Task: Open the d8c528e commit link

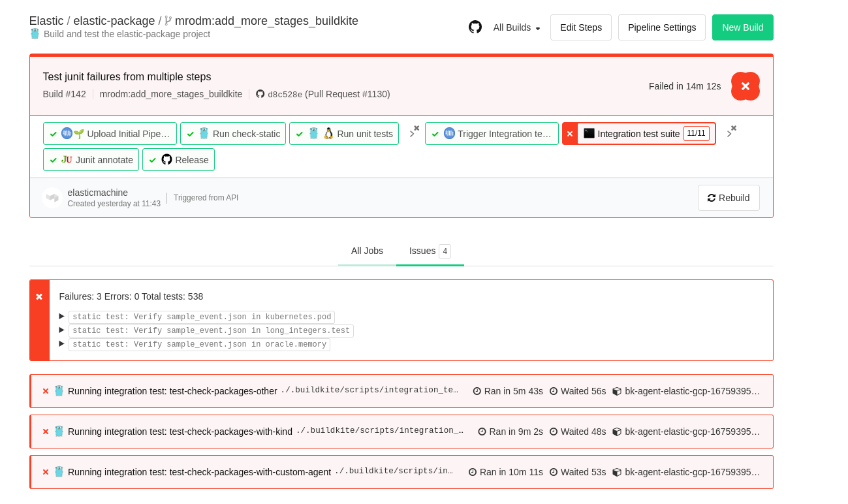Action: tap(285, 95)
